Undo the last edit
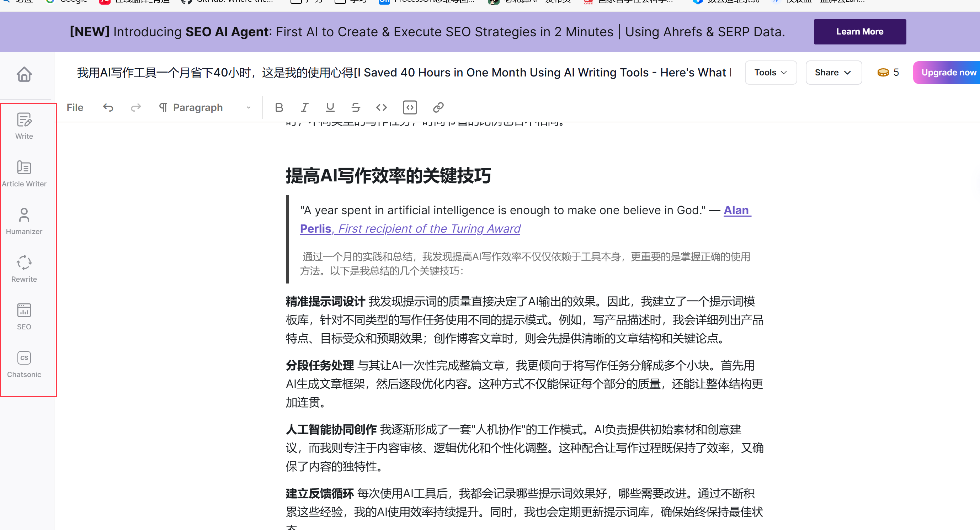 pyautogui.click(x=108, y=107)
